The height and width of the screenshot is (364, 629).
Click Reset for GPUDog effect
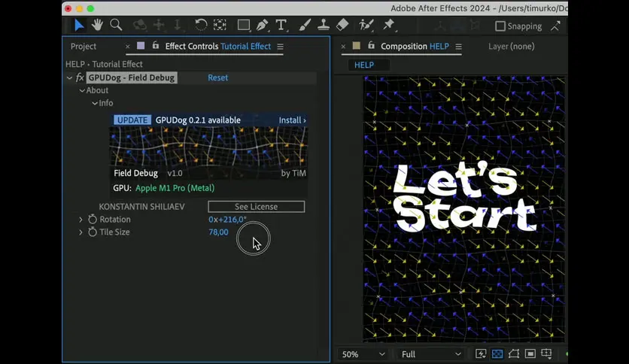(218, 77)
